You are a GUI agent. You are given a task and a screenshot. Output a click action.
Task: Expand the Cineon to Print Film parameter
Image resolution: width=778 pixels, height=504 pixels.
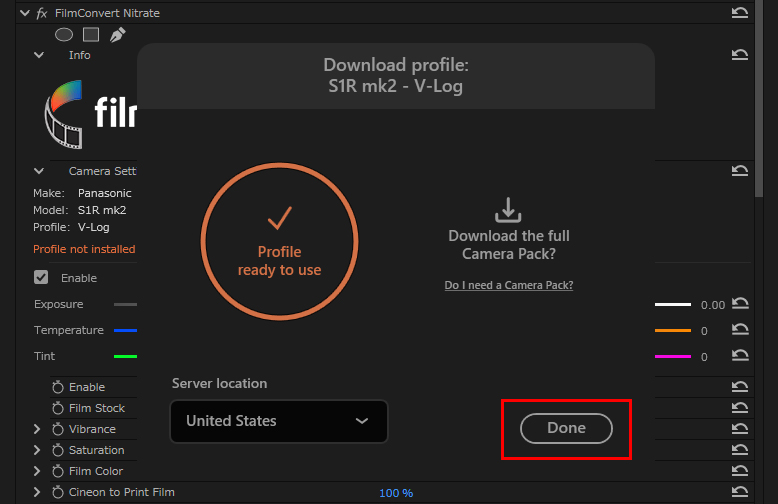pos(37,492)
